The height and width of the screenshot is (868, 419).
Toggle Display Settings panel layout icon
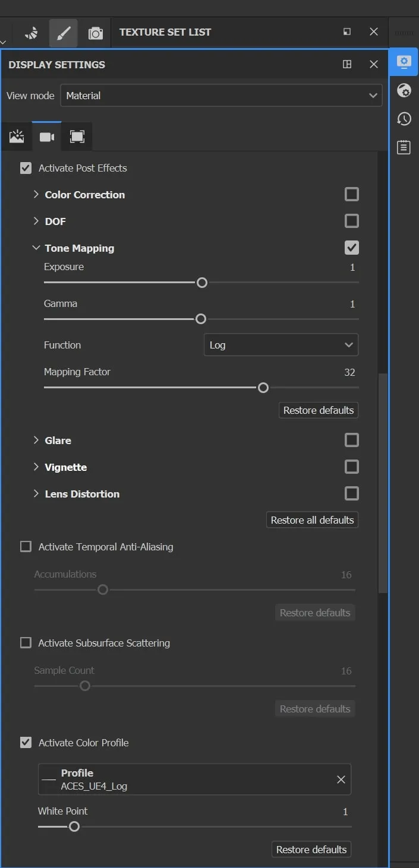(x=347, y=65)
